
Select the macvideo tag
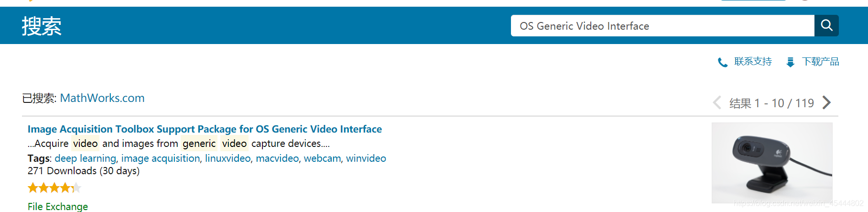(x=277, y=158)
